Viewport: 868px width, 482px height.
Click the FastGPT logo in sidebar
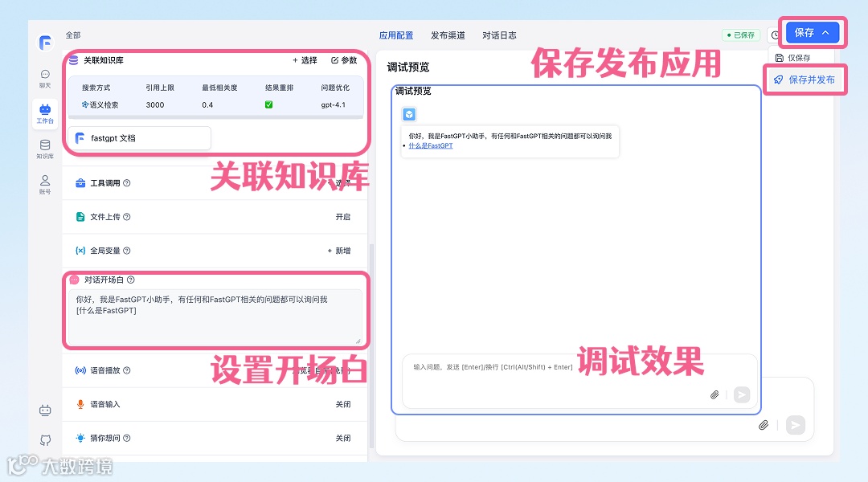[45, 43]
